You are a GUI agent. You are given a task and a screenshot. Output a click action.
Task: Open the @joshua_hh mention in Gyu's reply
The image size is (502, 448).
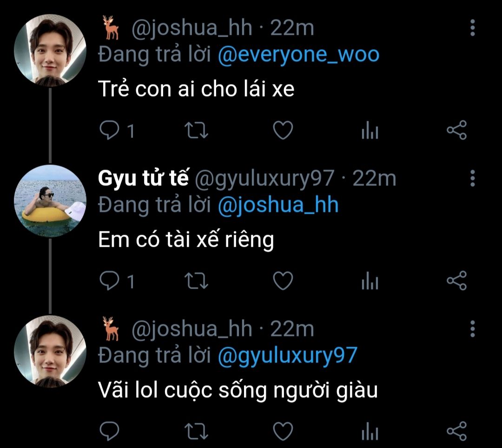coord(278,205)
